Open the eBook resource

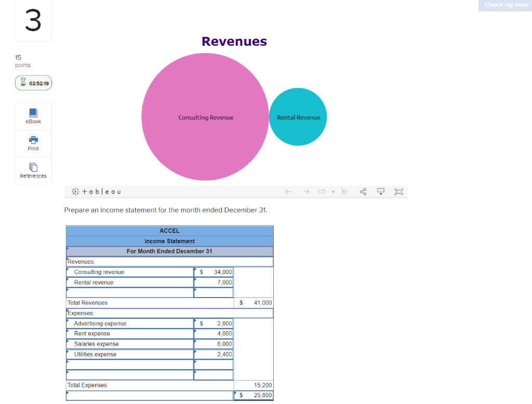(x=33, y=116)
